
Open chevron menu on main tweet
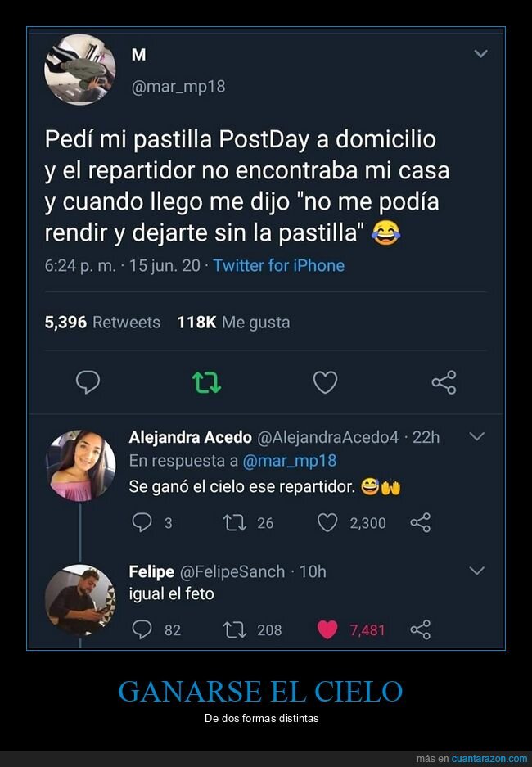pyautogui.click(x=480, y=54)
